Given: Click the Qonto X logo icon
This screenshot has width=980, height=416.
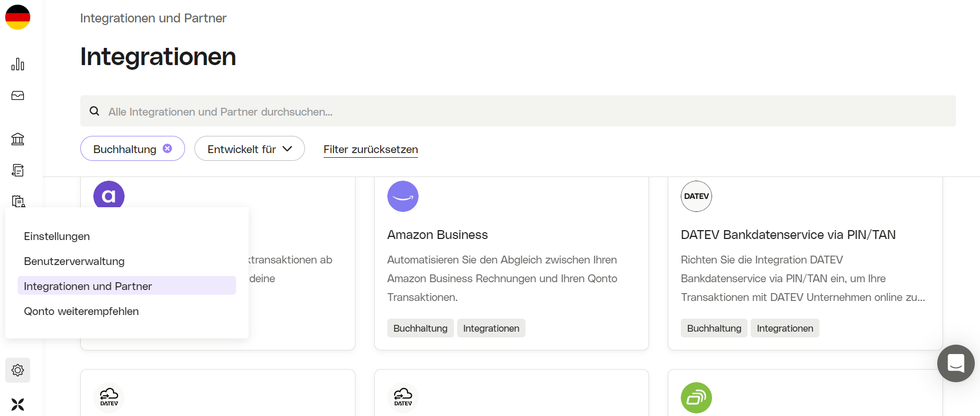Looking at the screenshot, I should pos(18,405).
